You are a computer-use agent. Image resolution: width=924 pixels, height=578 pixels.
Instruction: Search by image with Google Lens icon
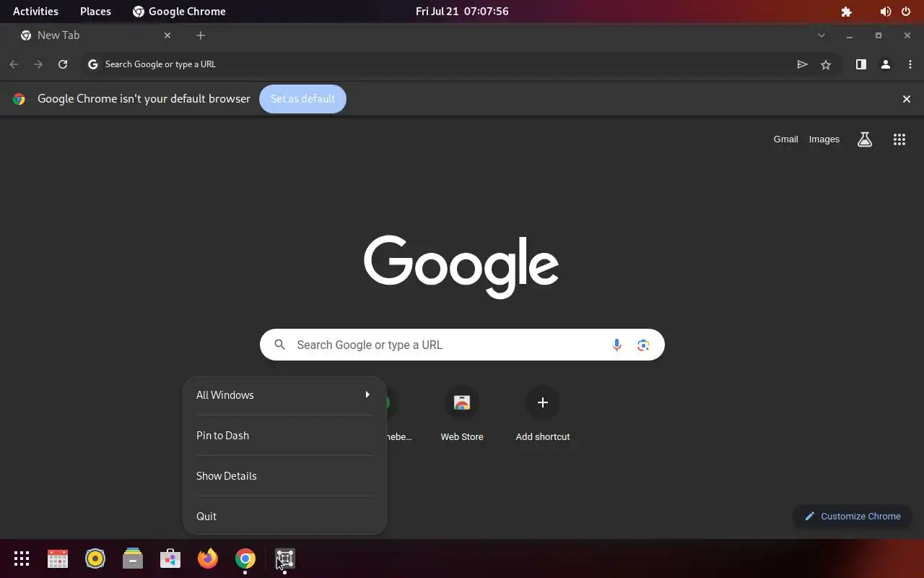(x=643, y=345)
